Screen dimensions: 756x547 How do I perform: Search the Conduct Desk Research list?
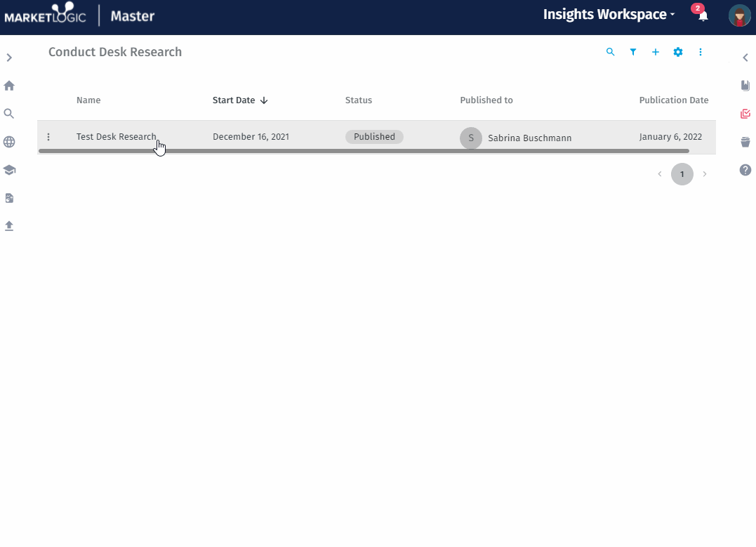click(x=611, y=52)
